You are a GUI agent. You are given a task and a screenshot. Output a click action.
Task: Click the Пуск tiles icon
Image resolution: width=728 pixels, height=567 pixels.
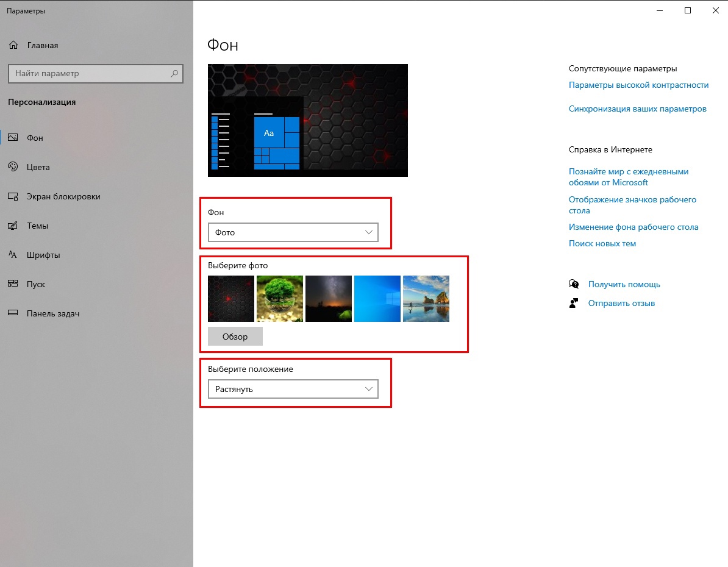(x=13, y=284)
